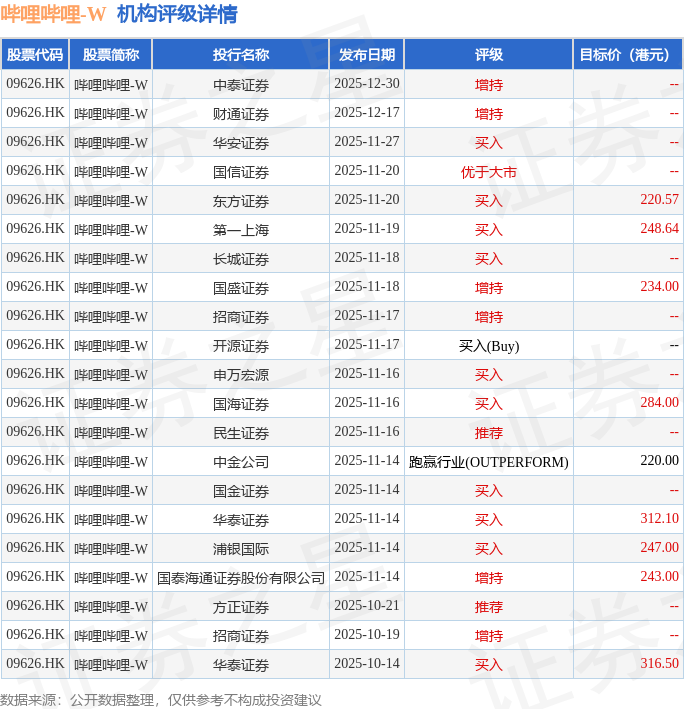Select the 股票简称 column header
The width and height of the screenshot is (684, 709).
111,55
